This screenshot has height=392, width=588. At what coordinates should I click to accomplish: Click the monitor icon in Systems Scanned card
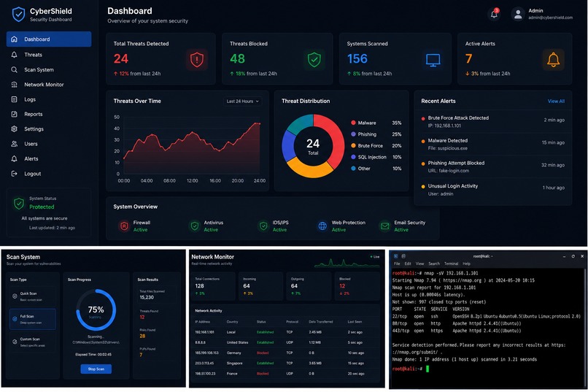[433, 60]
